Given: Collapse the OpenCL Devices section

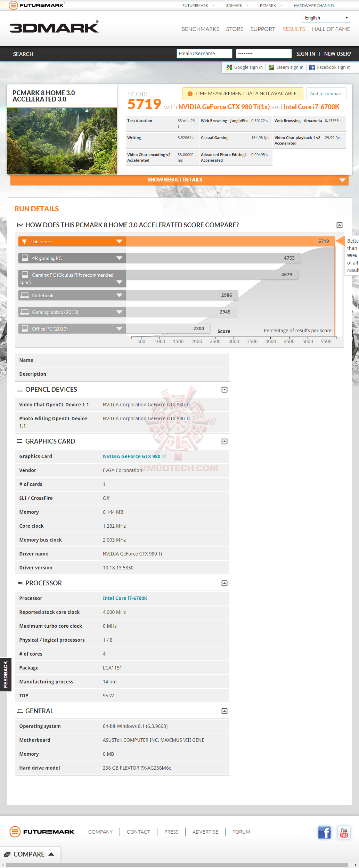Looking at the screenshot, I should [x=225, y=390].
